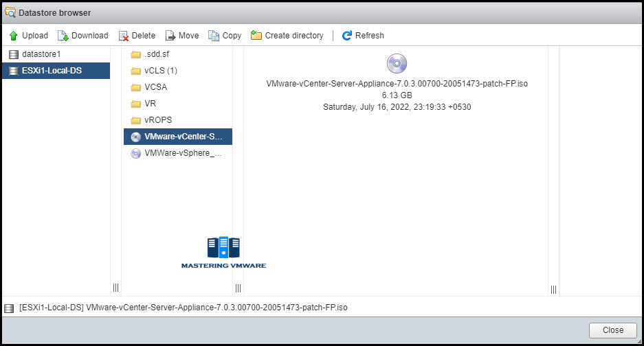Click the Move file icon
The image size is (644, 346).
click(170, 36)
